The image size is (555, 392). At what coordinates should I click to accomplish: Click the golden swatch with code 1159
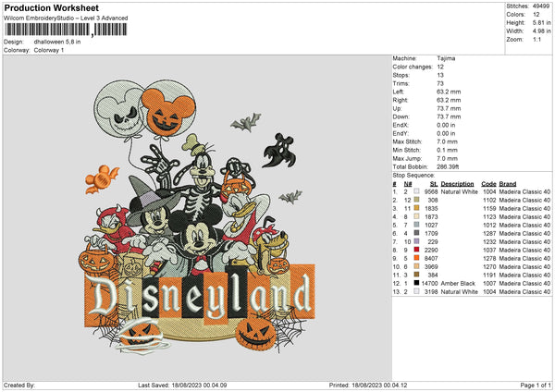tap(416, 208)
